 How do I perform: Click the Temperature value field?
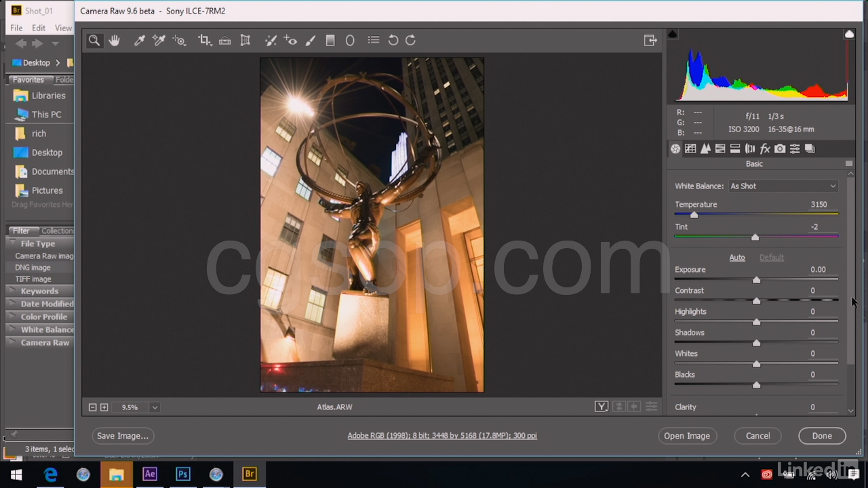point(818,205)
